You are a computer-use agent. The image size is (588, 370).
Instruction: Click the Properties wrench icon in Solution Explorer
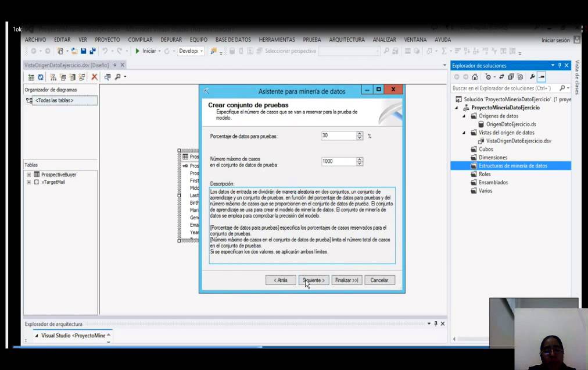click(x=532, y=77)
